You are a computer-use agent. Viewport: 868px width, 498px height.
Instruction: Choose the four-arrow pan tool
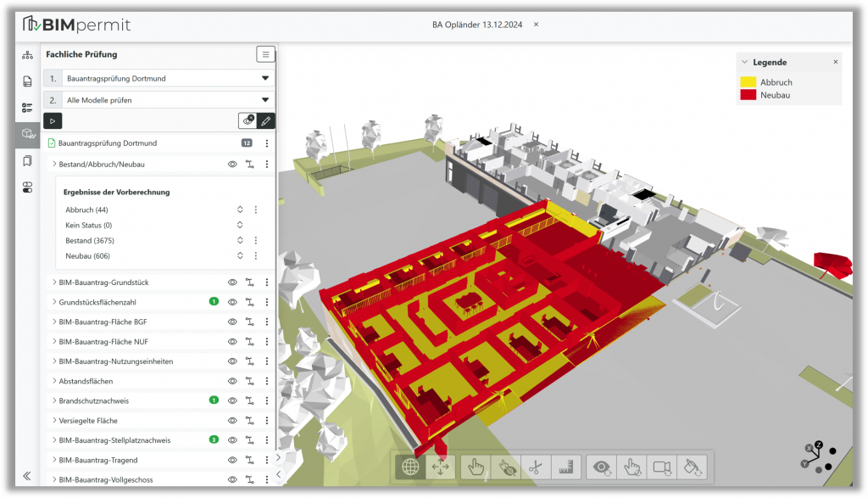[441, 467]
